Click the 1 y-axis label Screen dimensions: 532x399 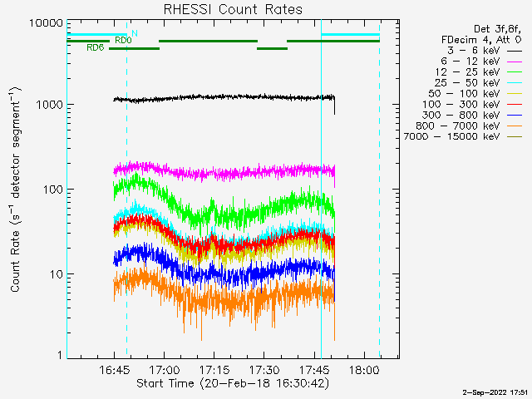pyautogui.click(x=60, y=355)
